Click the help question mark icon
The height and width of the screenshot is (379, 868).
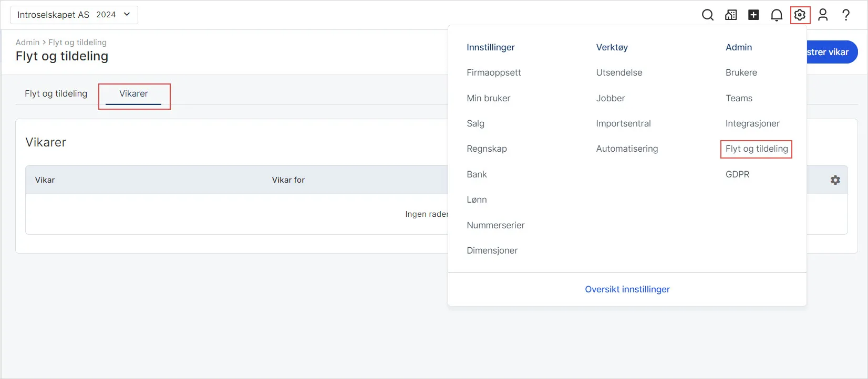846,15
